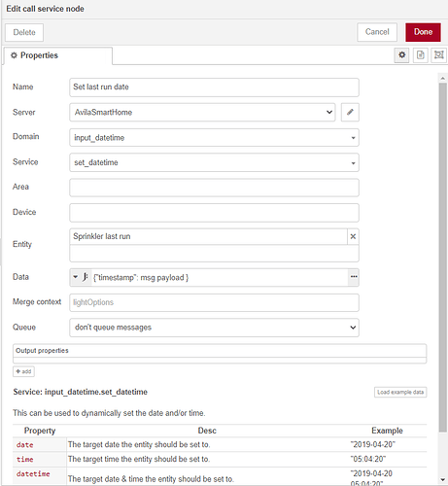This screenshot has width=448, height=486.
Task: Expand Domain input_datetime dropdown arrow
Action: point(353,138)
